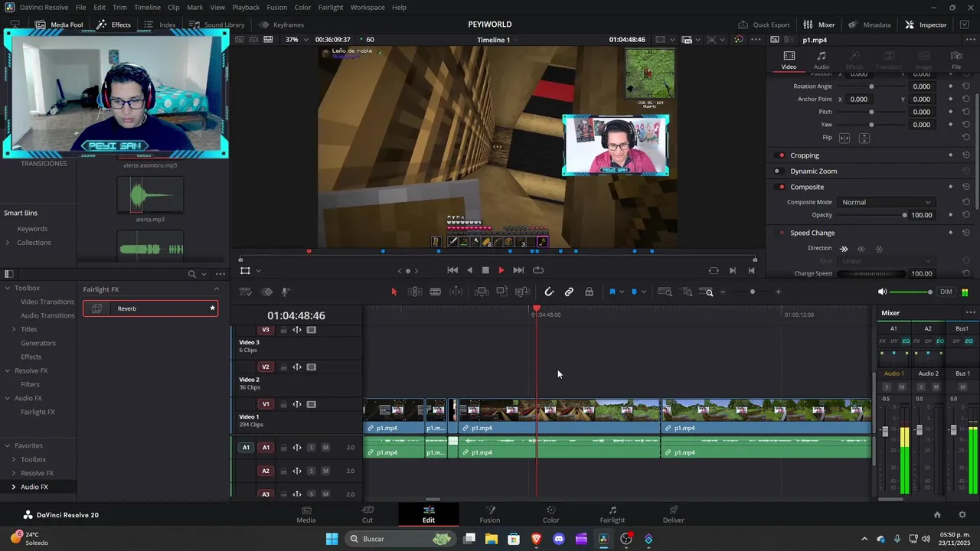
Task: Switch to the Color page tab
Action: tap(550, 514)
